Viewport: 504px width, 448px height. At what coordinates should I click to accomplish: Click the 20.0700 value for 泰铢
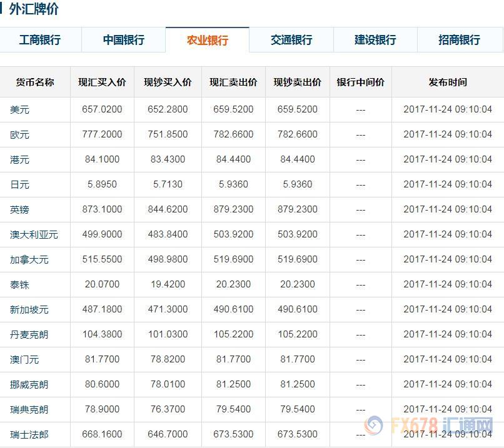click(102, 284)
